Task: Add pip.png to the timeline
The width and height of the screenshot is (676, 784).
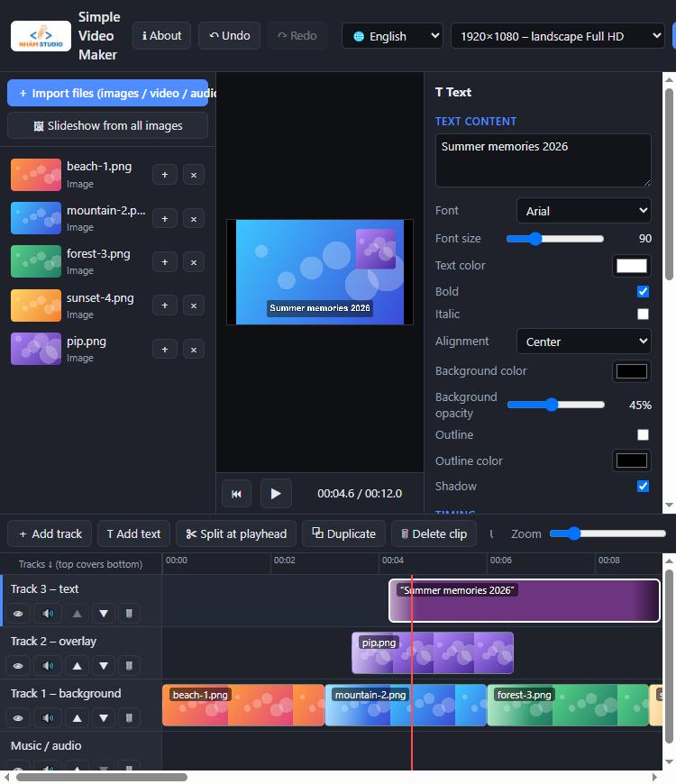Action: pyautogui.click(x=165, y=350)
